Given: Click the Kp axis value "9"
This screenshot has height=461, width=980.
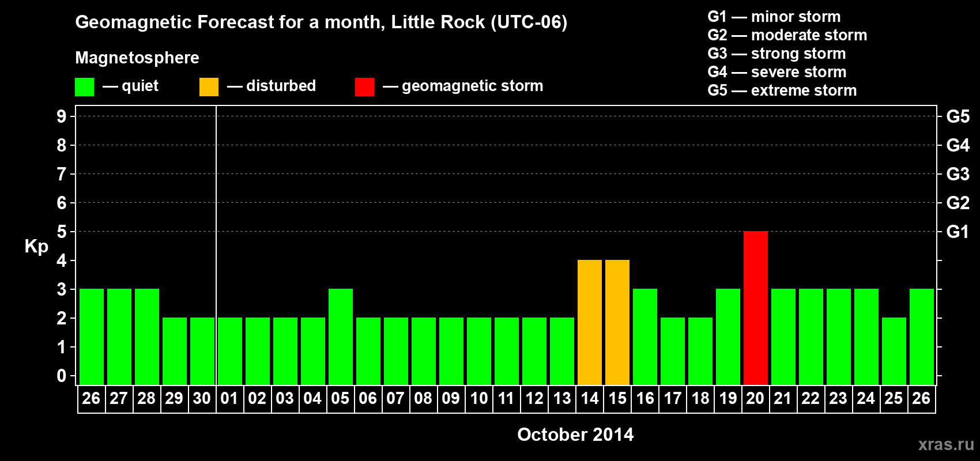Looking at the screenshot, I should tap(62, 116).
